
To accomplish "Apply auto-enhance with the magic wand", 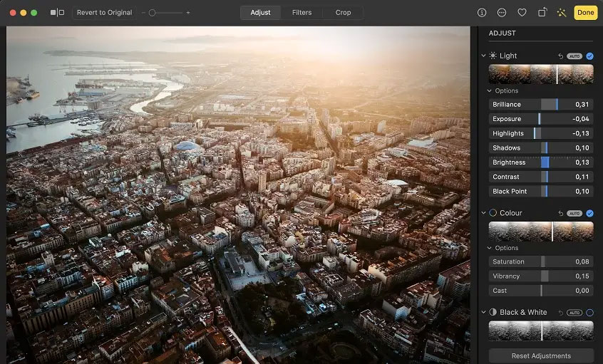I will point(562,13).
